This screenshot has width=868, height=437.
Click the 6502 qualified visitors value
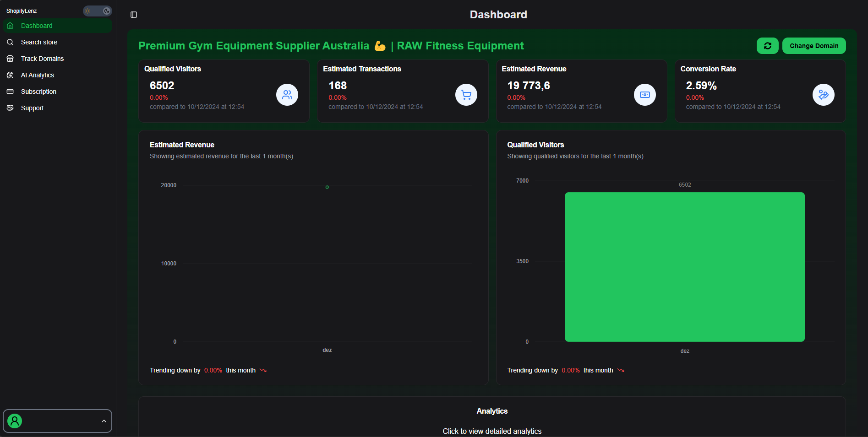pyautogui.click(x=162, y=86)
